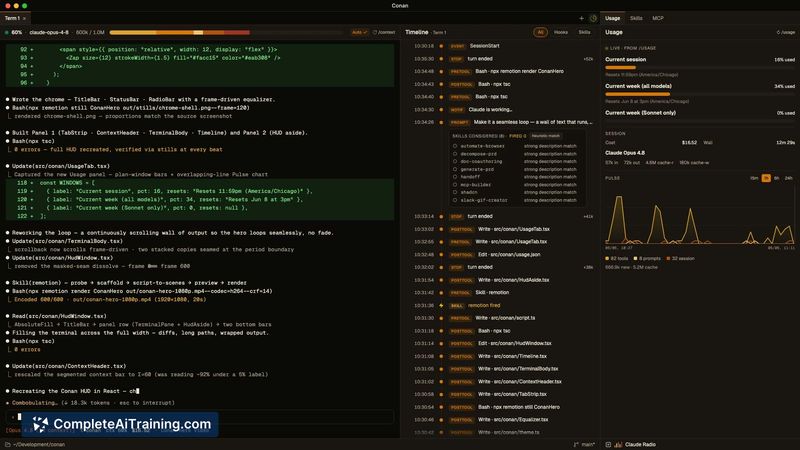
Task: Set the Pulse range to 6h
Action: pyautogui.click(x=777, y=178)
